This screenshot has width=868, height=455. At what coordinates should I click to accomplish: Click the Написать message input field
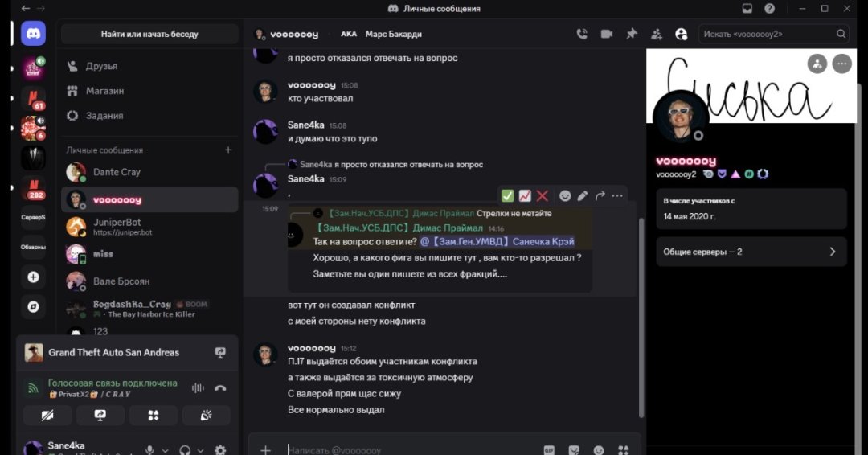pos(410,450)
